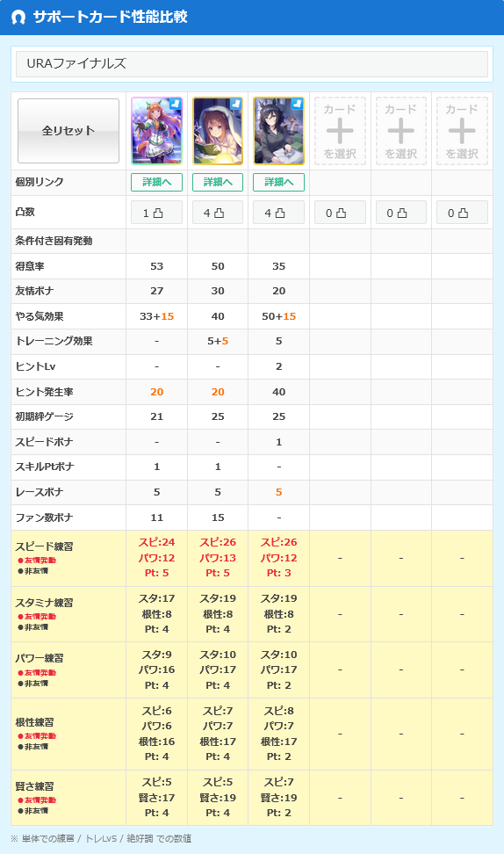Open the black-haired girl support card thumbnail
504x854 pixels.
click(278, 131)
